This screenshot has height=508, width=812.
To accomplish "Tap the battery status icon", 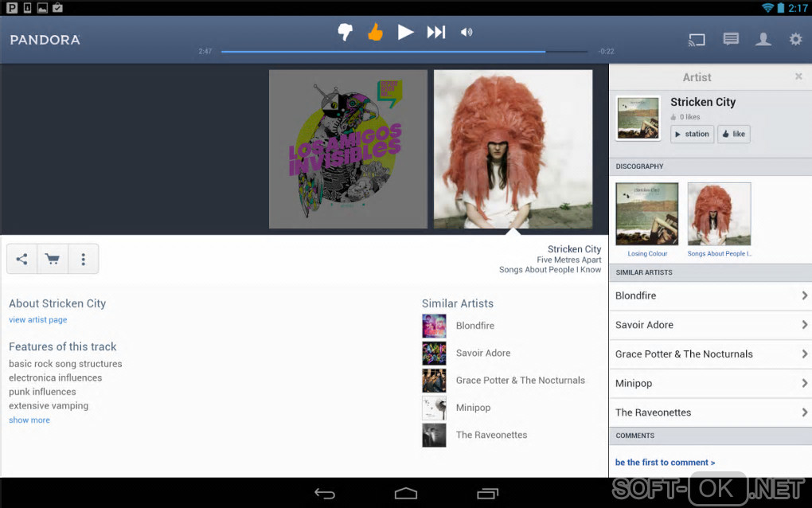I will point(780,8).
